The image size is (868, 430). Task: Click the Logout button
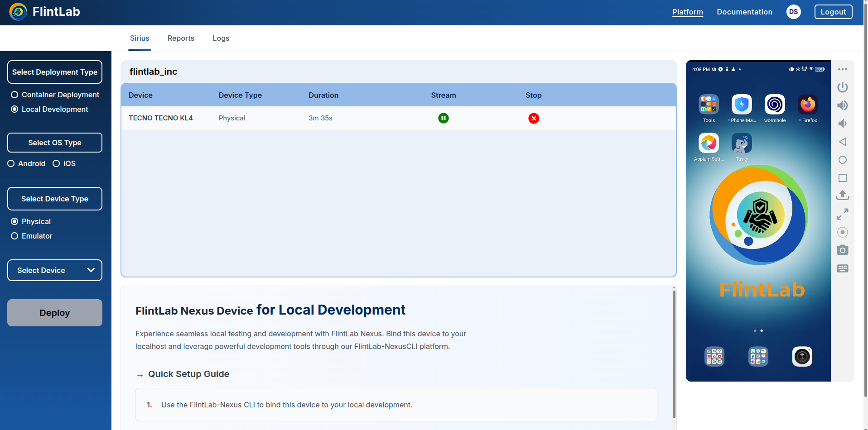(x=833, y=12)
